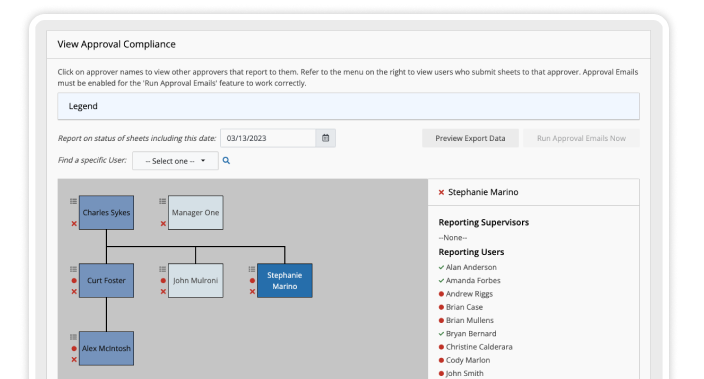Click the report date input field

point(268,138)
